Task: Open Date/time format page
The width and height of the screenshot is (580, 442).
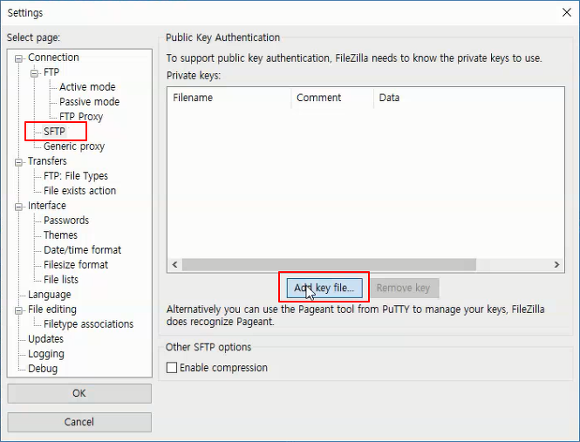Action: 82,250
